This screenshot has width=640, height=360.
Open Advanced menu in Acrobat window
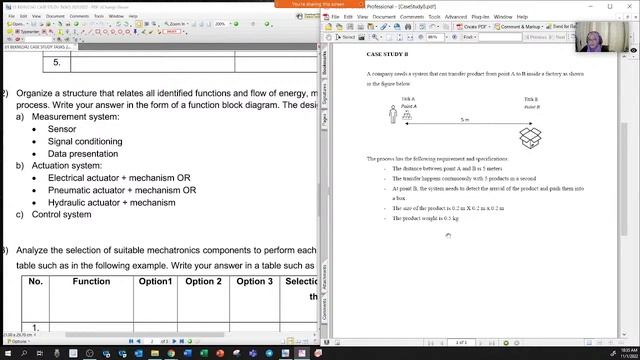456,17
